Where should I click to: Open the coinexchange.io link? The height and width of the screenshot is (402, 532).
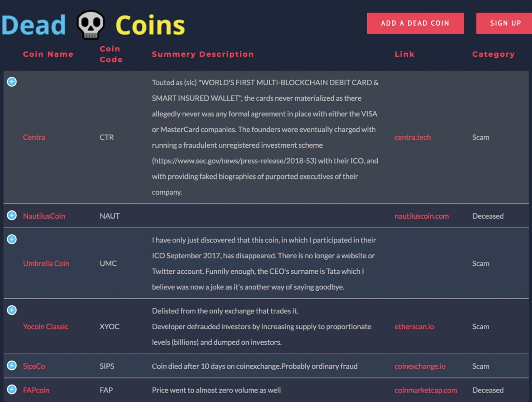pyautogui.click(x=420, y=366)
